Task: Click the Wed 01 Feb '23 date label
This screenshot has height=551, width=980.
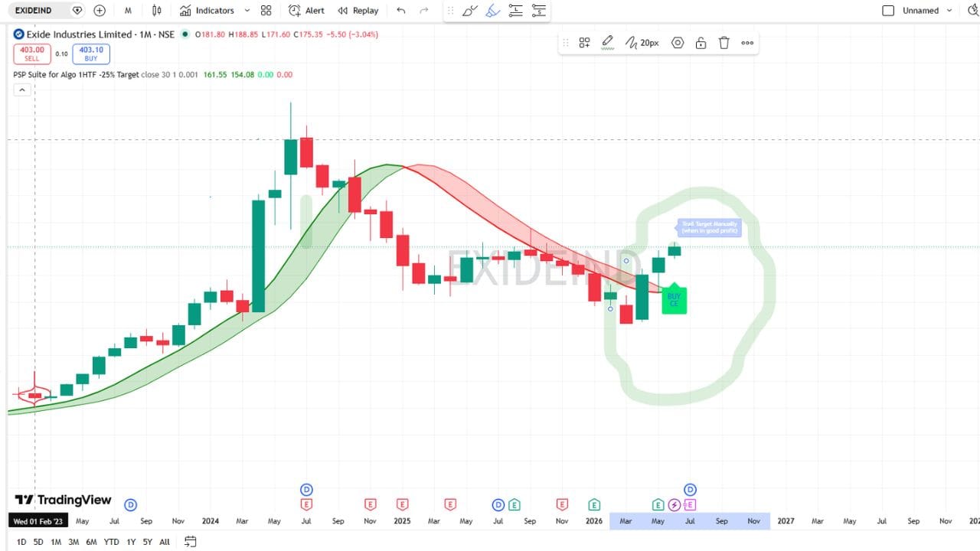Action: point(38,521)
